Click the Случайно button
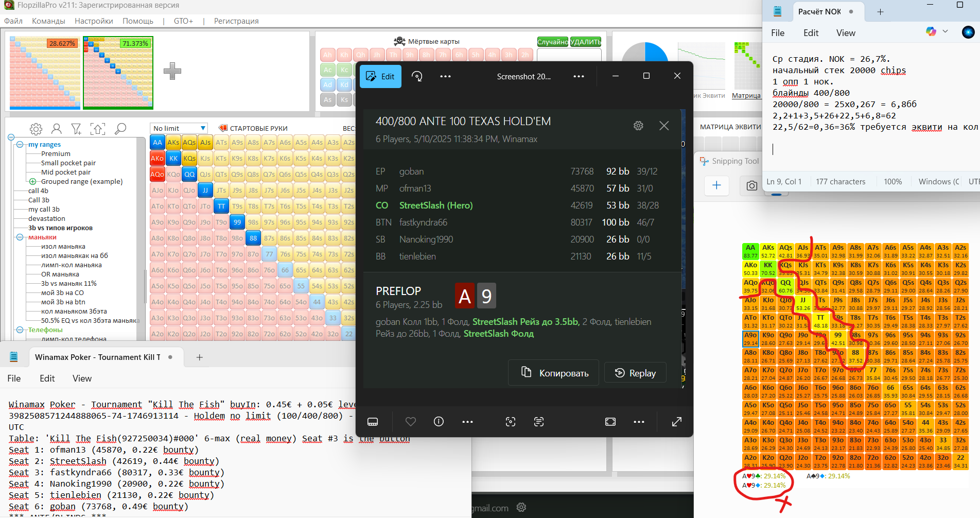Viewport: 980px width, 518px height. click(553, 42)
